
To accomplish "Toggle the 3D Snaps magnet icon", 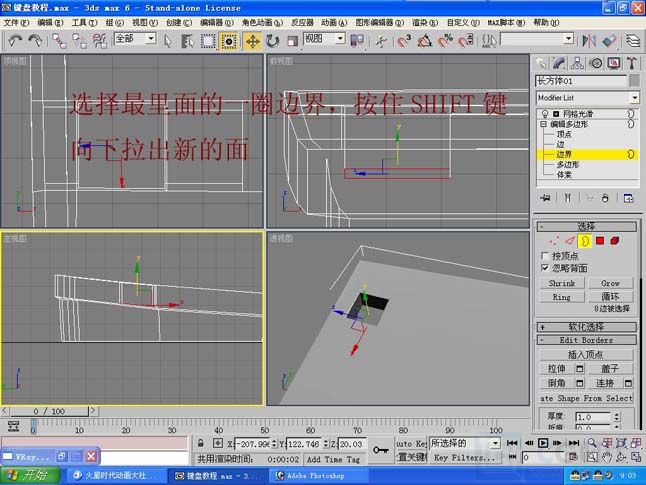I will tap(404, 41).
